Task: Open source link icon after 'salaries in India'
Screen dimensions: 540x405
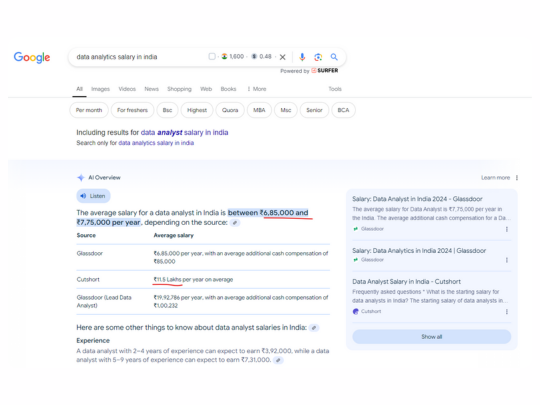Action: tap(314, 328)
